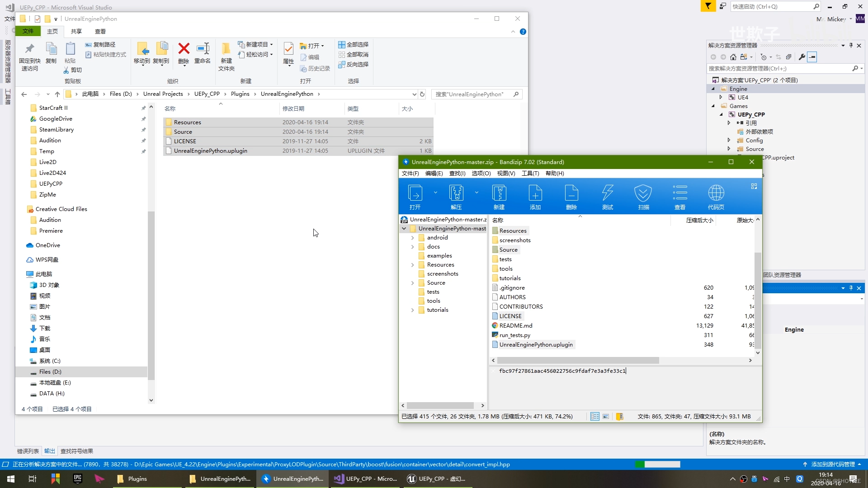The image size is (868, 488).
Task: Click the Explorer up-directory arrow
Action: (57, 94)
